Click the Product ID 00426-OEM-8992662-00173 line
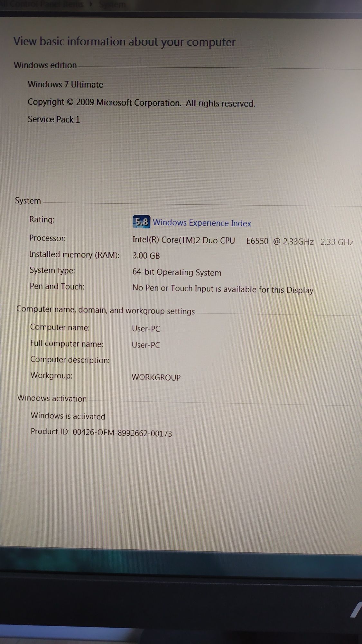362x644 pixels. click(101, 433)
